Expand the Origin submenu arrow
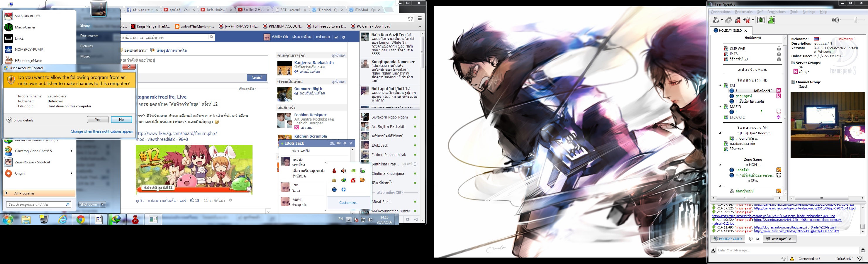This screenshot has width=868, height=264. tap(72, 173)
